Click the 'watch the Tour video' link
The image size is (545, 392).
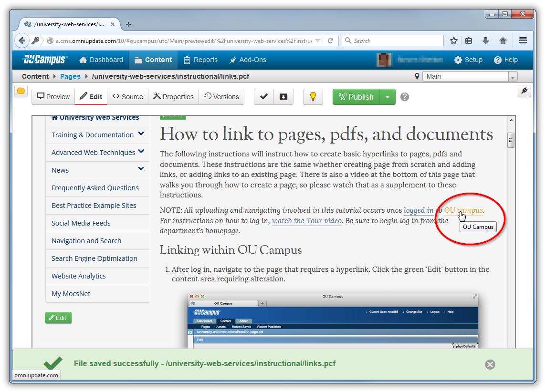tap(307, 221)
